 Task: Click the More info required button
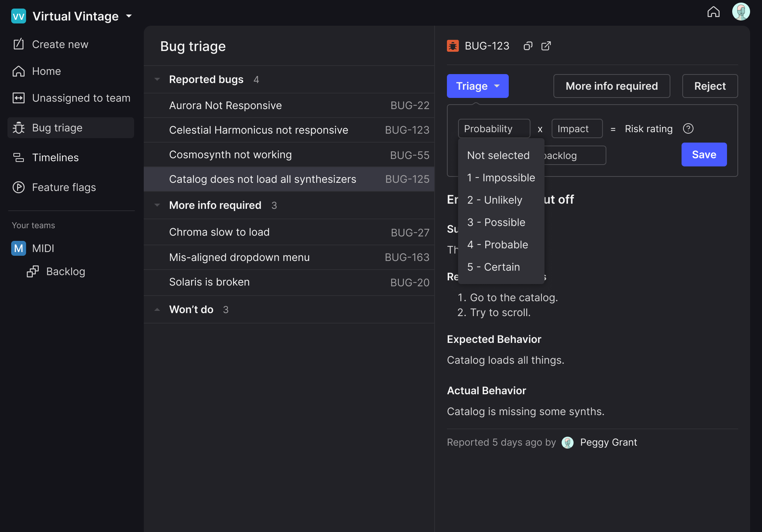click(611, 86)
